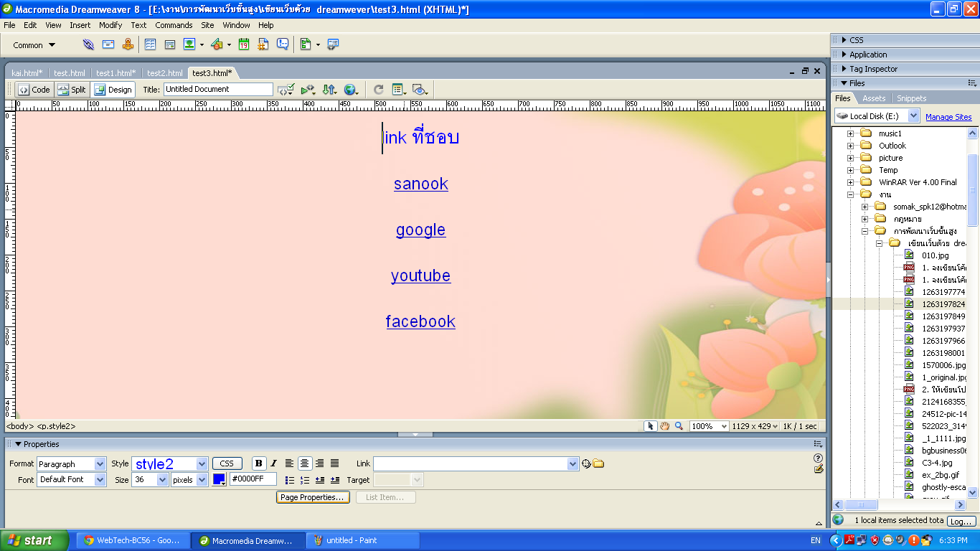Open the Modify menu
This screenshot has height=551, width=980.
110,25
